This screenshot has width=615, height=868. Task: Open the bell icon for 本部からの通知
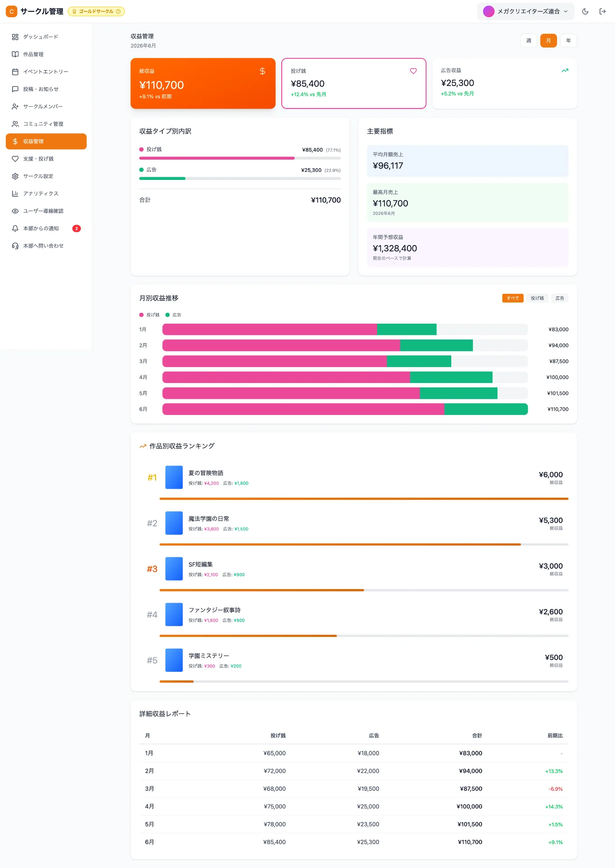tap(15, 229)
